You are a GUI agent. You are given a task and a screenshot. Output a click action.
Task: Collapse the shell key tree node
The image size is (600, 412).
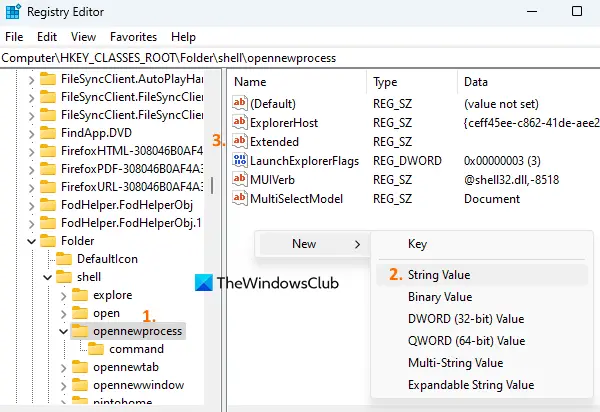pos(47,277)
